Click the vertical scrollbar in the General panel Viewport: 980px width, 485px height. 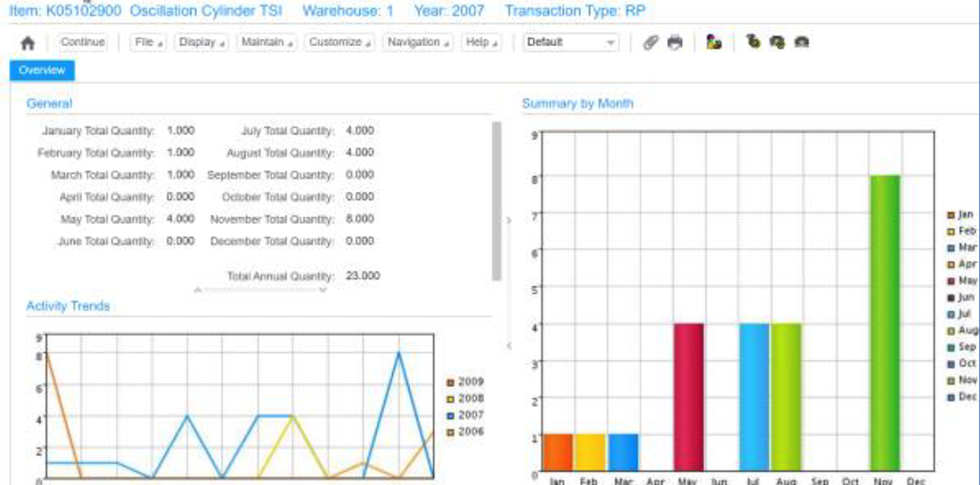[497, 197]
